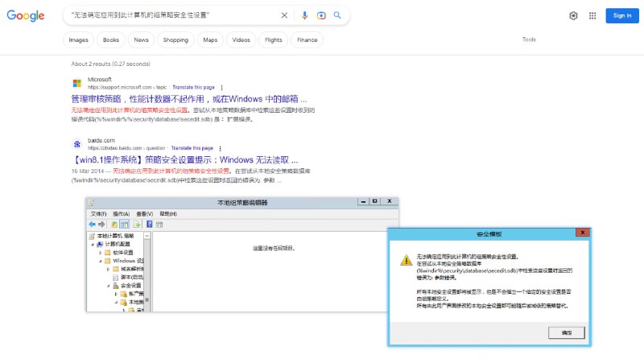This screenshot has height=359, width=644.
Task: Click the Google logo
Action: pos(26,15)
